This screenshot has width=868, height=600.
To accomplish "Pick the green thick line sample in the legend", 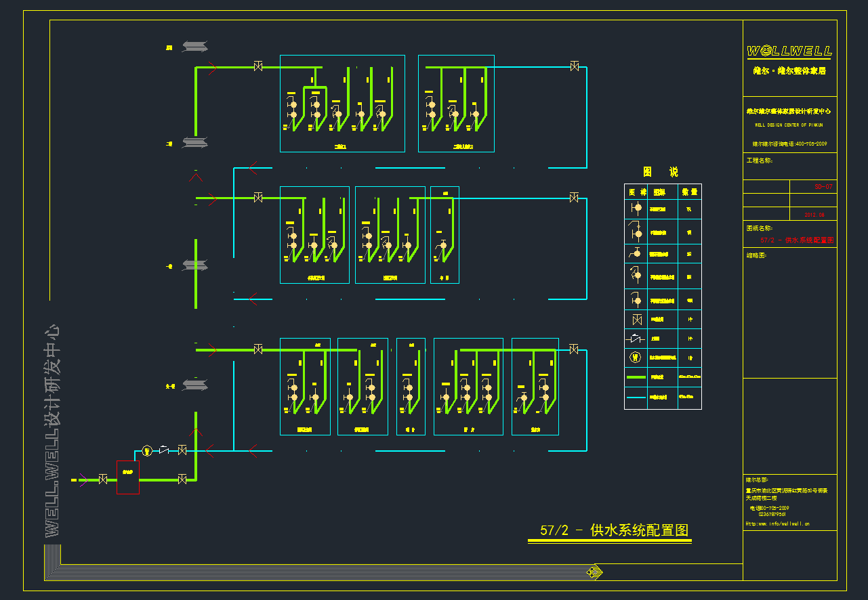I will click(x=636, y=377).
